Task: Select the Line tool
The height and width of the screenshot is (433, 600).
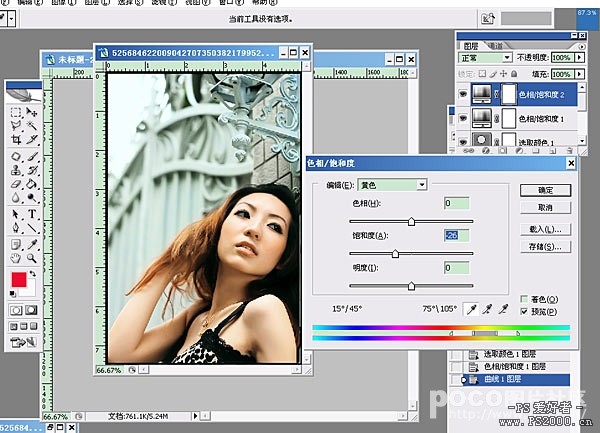Action: click(32, 228)
